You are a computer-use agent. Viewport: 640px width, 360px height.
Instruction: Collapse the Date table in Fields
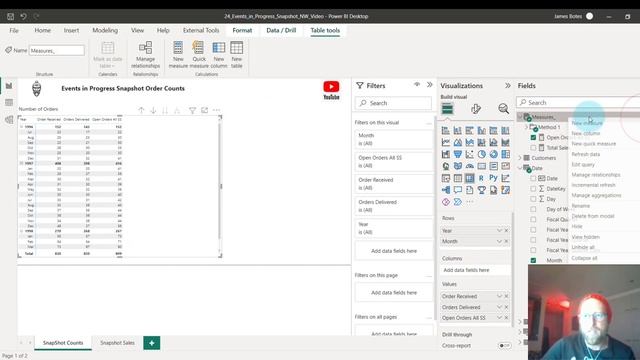(x=520, y=168)
